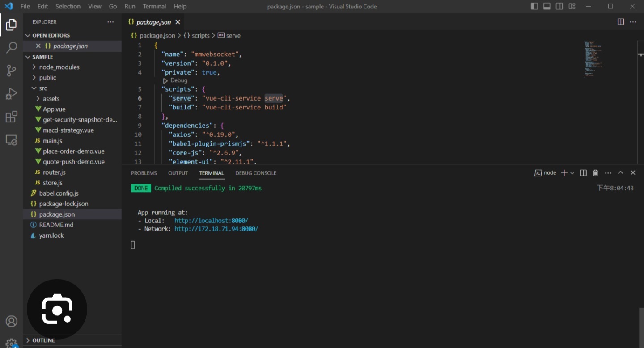Open the File menu
This screenshot has width=644, height=348.
(25, 6)
